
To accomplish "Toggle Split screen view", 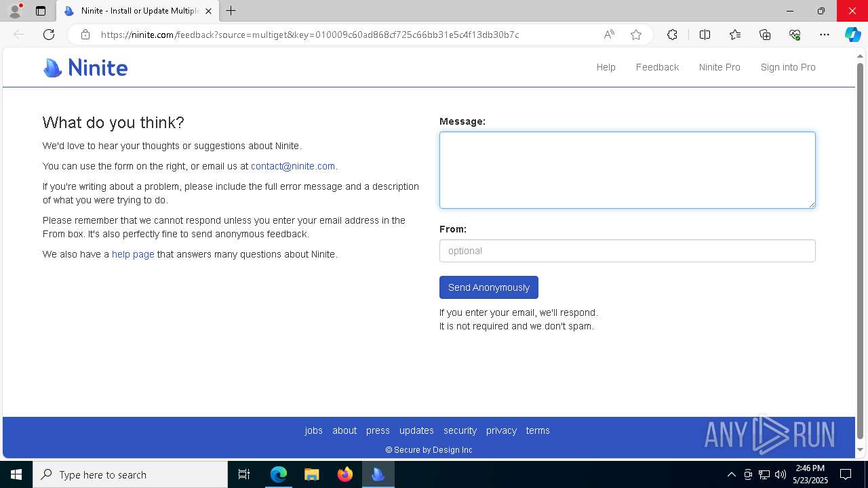I will tap(705, 35).
